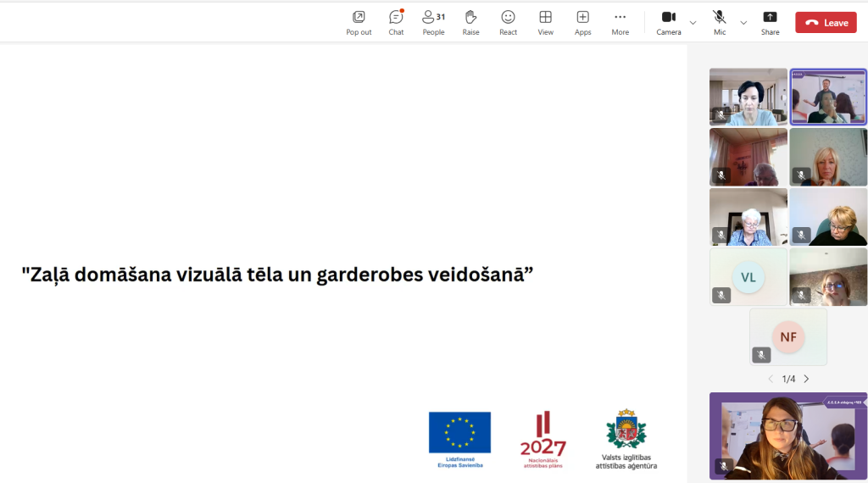Click the presentation slide title text
The height and width of the screenshot is (483, 868).
tap(277, 275)
